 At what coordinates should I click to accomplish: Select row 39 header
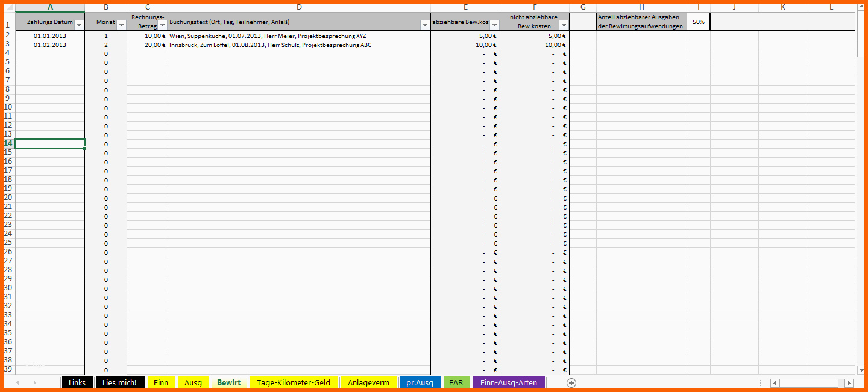click(8, 369)
